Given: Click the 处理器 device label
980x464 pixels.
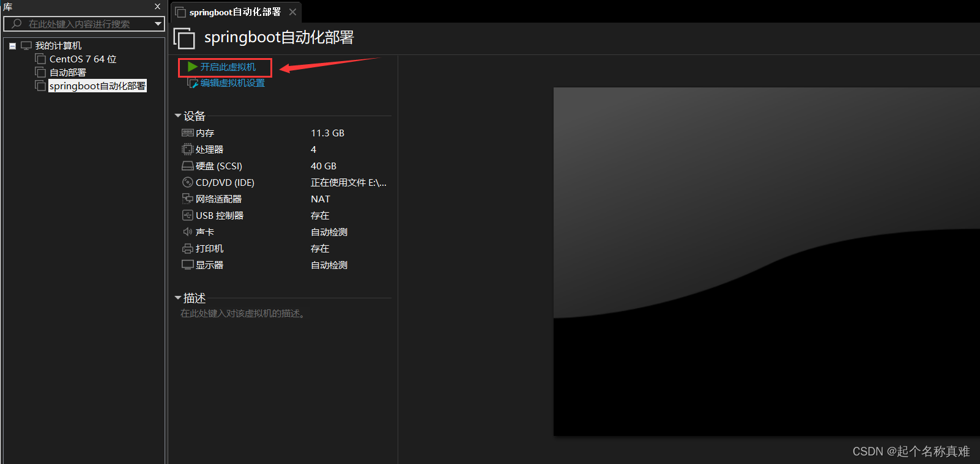Looking at the screenshot, I should tap(209, 149).
